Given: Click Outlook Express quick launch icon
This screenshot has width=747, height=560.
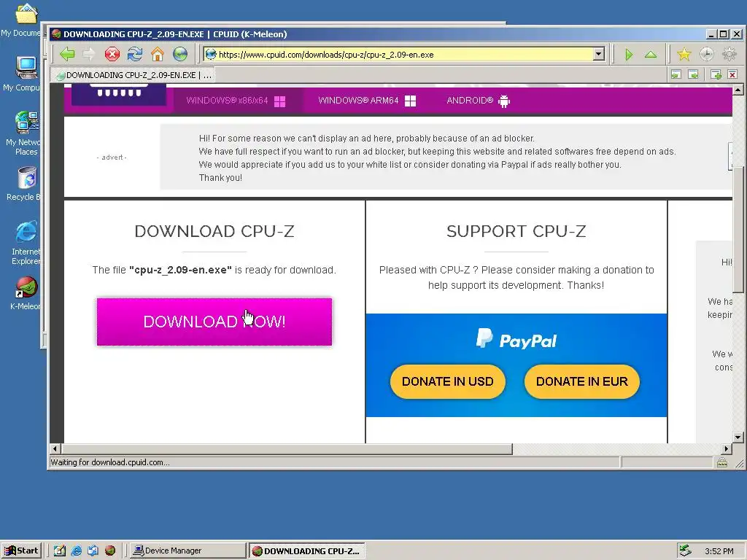Looking at the screenshot, I should [93, 551].
